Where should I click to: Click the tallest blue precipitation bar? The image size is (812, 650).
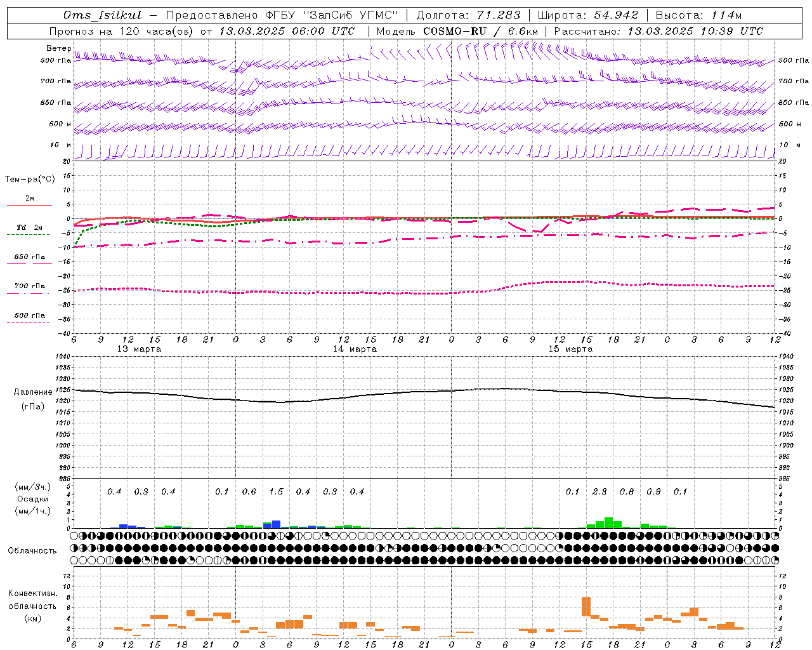(x=276, y=524)
